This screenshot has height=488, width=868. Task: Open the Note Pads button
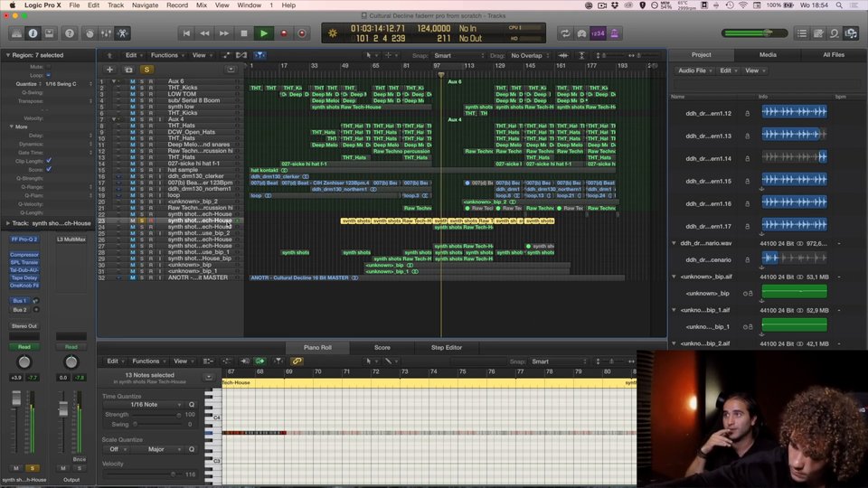[x=818, y=33]
